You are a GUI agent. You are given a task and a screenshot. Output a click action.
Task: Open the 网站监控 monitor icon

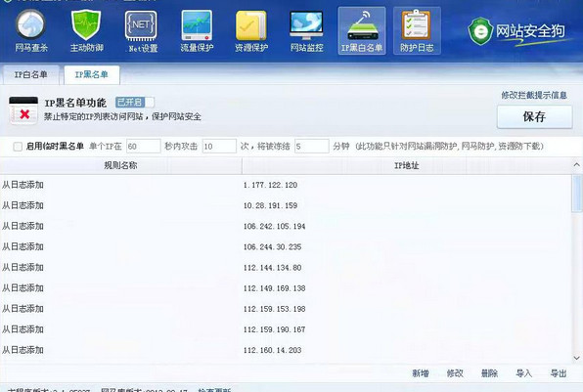click(306, 31)
